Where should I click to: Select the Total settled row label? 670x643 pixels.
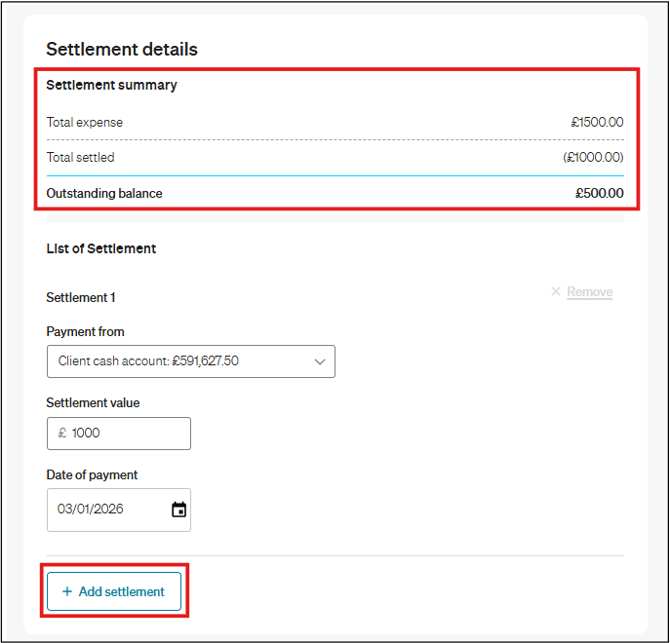click(x=80, y=158)
